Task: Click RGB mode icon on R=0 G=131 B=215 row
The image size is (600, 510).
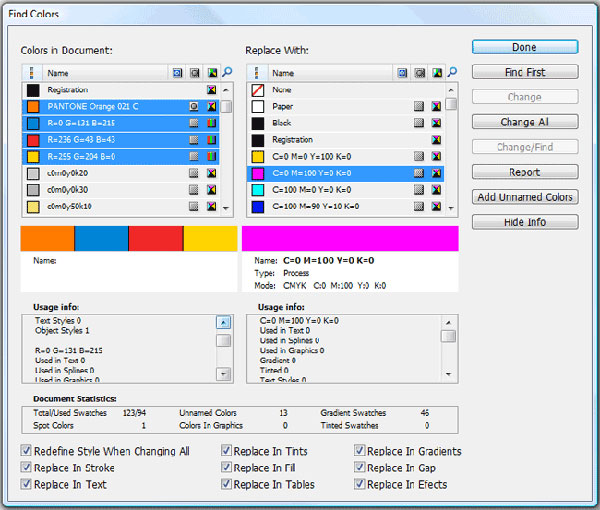Action: click(x=212, y=123)
